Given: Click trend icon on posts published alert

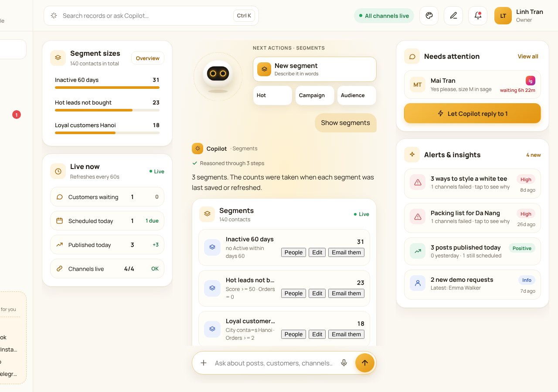Looking at the screenshot, I should pos(418,251).
